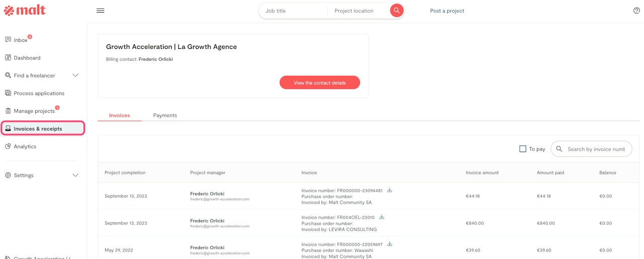The image size is (644, 259).
Task: Click the Dashboard sidebar icon
Action: [8, 57]
